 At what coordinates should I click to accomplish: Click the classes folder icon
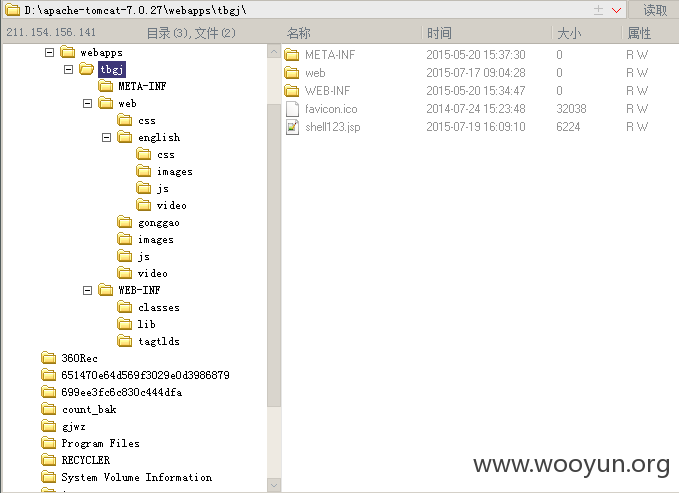click(x=125, y=307)
